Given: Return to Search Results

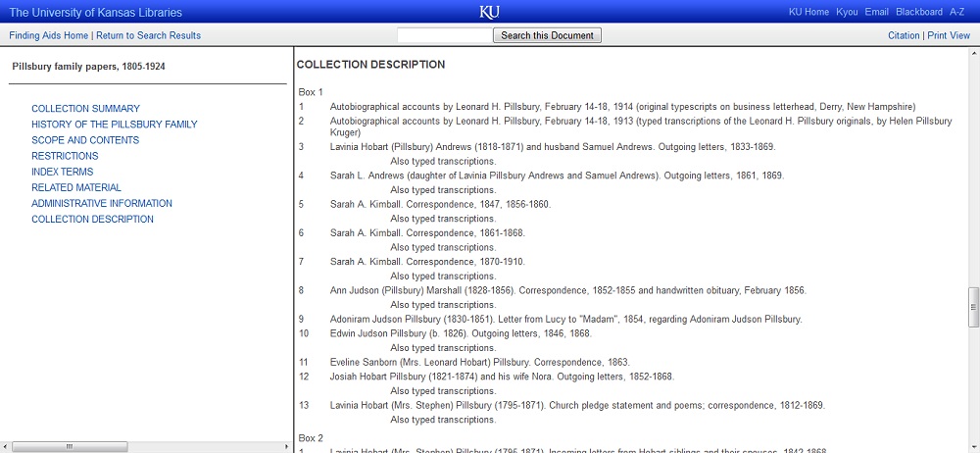Looking at the screenshot, I should tap(148, 35).
